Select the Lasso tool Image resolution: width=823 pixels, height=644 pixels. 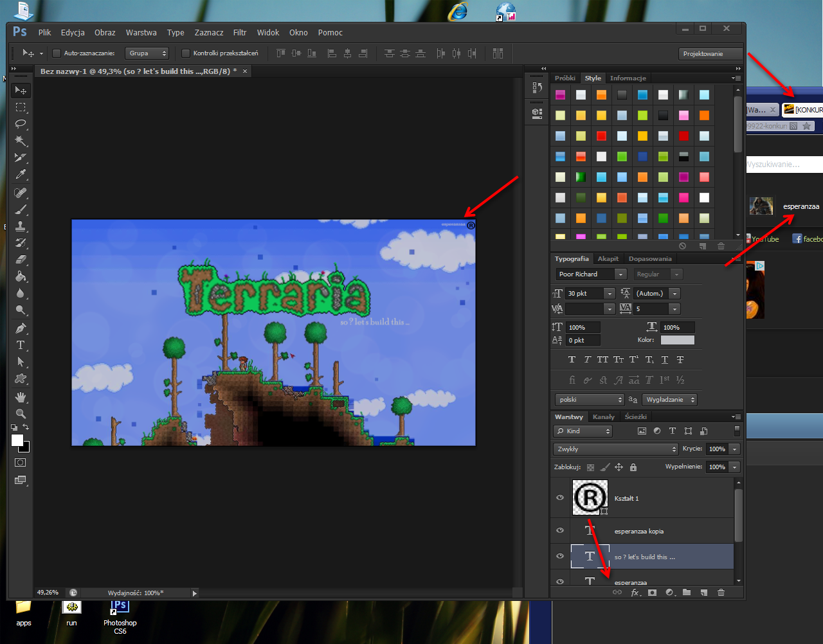click(21, 124)
